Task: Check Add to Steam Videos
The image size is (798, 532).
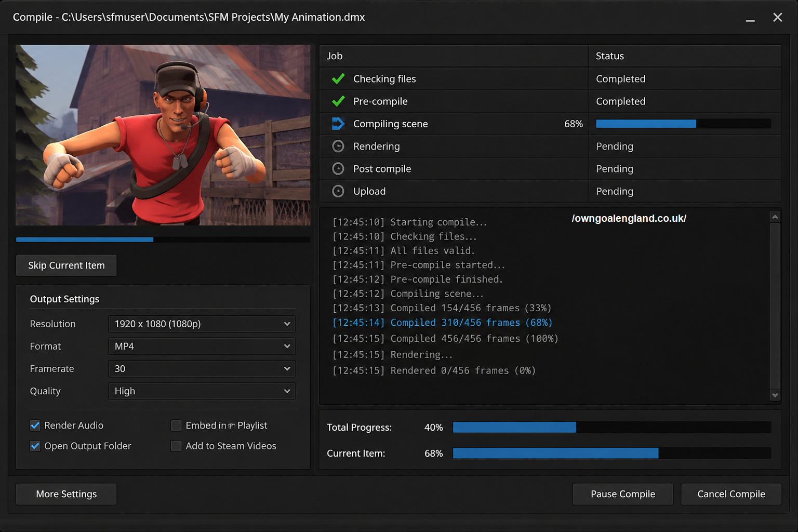Action: pos(176,446)
